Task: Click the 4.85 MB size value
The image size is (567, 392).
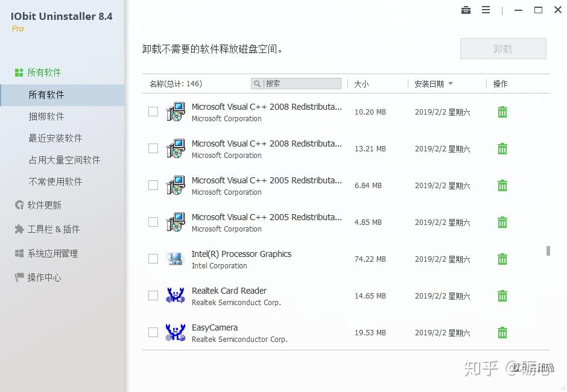Action: pos(368,223)
